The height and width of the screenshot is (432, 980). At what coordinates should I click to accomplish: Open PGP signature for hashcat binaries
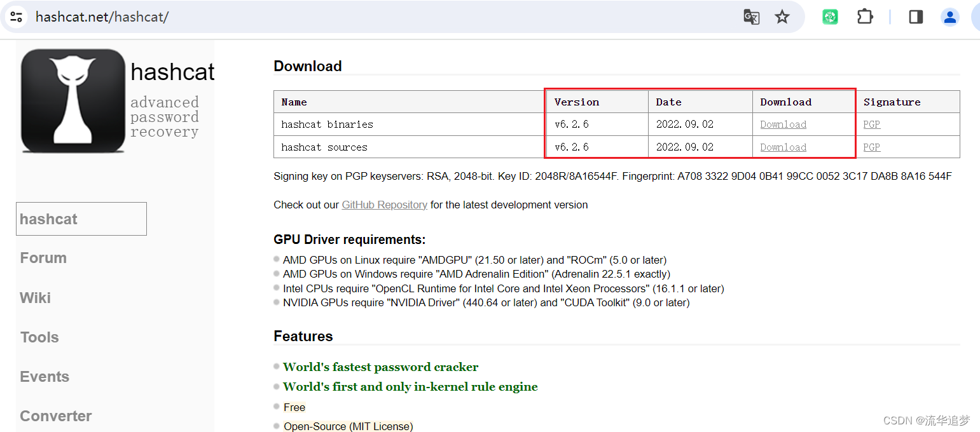[x=871, y=125]
